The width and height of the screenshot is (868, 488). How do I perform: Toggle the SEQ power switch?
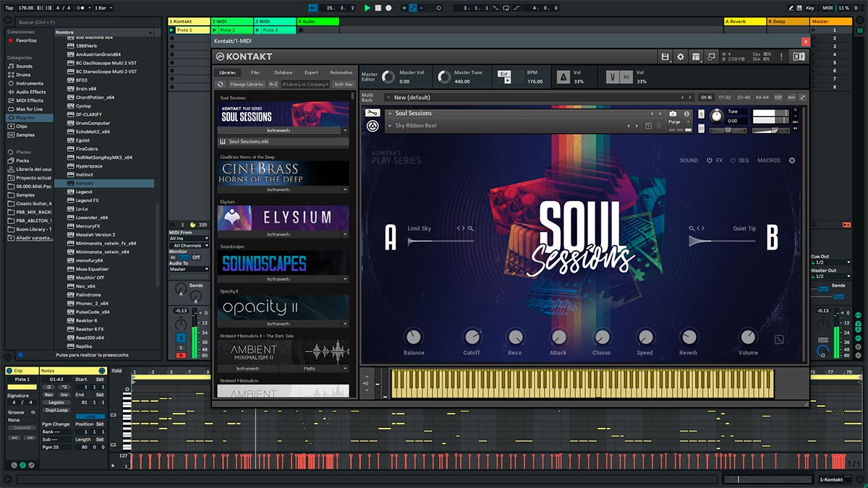[733, 160]
